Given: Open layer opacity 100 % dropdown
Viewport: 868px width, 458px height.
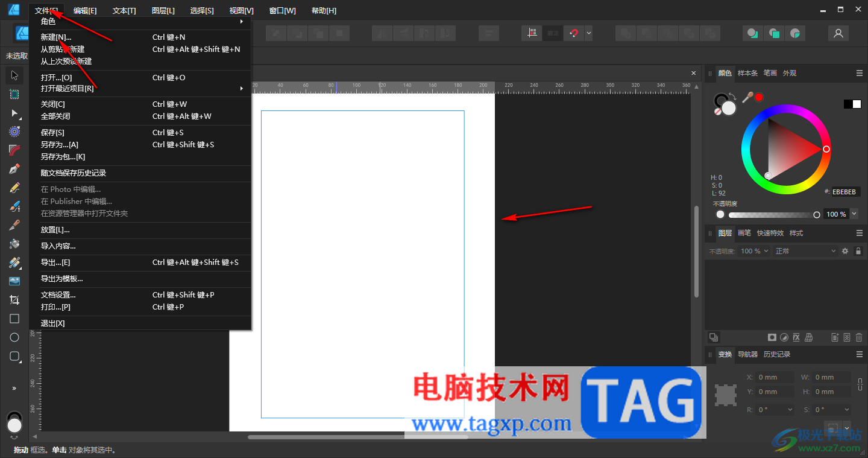Looking at the screenshot, I should [755, 251].
